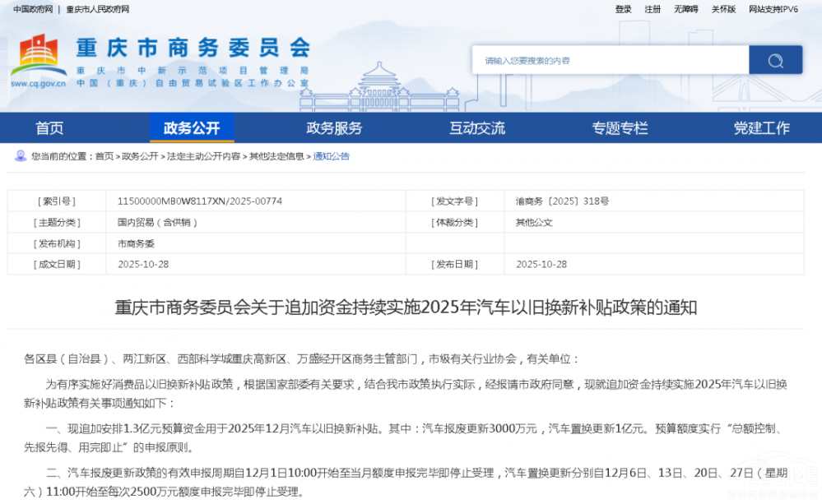Switch to the 互动交流 section
Viewport: 822px width, 504px height.
(x=476, y=127)
